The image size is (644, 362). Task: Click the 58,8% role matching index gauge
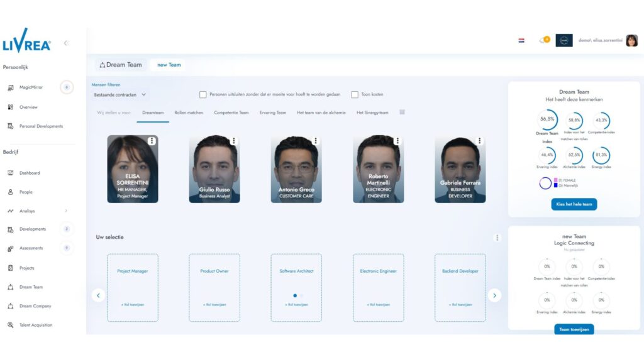click(x=574, y=120)
